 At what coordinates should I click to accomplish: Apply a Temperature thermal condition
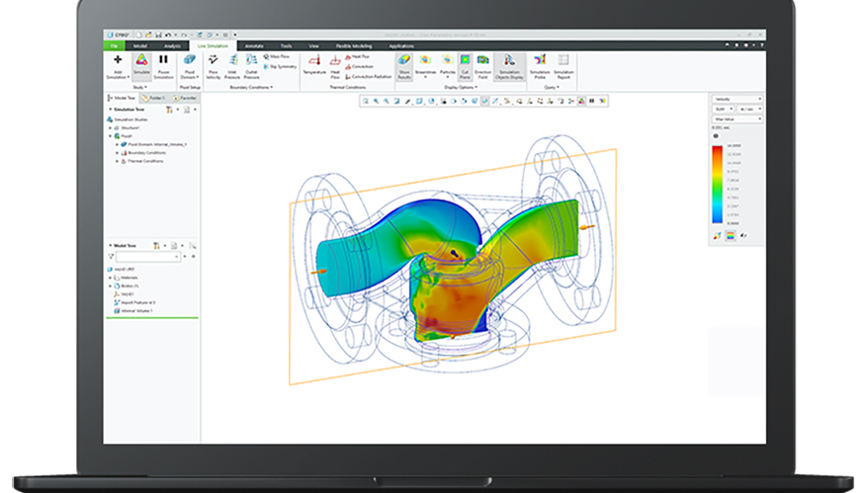pyautogui.click(x=313, y=61)
